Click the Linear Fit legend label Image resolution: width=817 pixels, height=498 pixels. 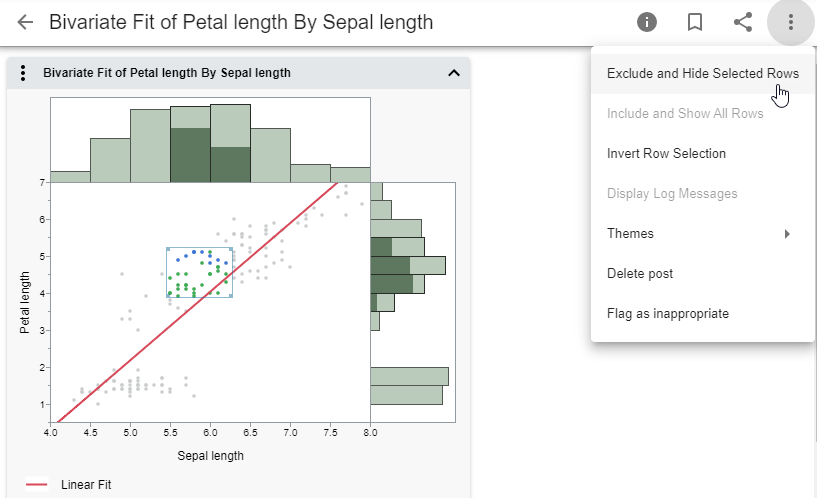point(86,485)
